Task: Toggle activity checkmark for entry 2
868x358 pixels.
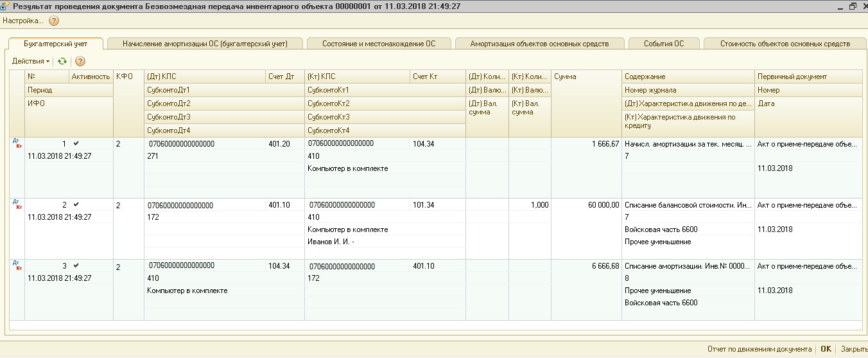Action: tap(76, 204)
